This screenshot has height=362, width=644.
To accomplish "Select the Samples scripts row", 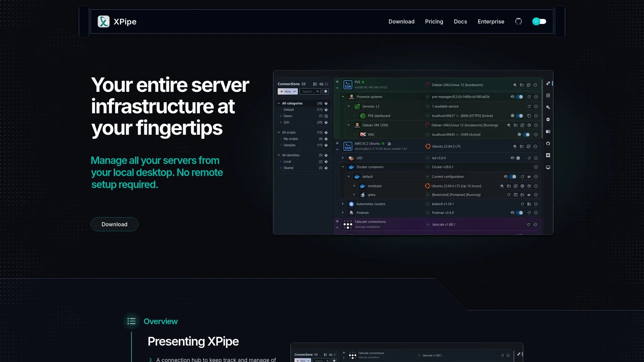I will pyautogui.click(x=303, y=145).
